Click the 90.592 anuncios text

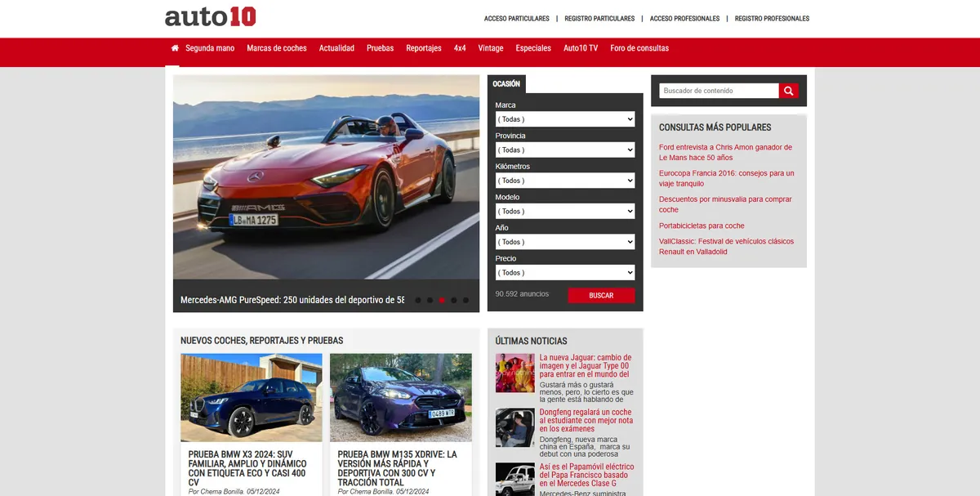[522, 294]
